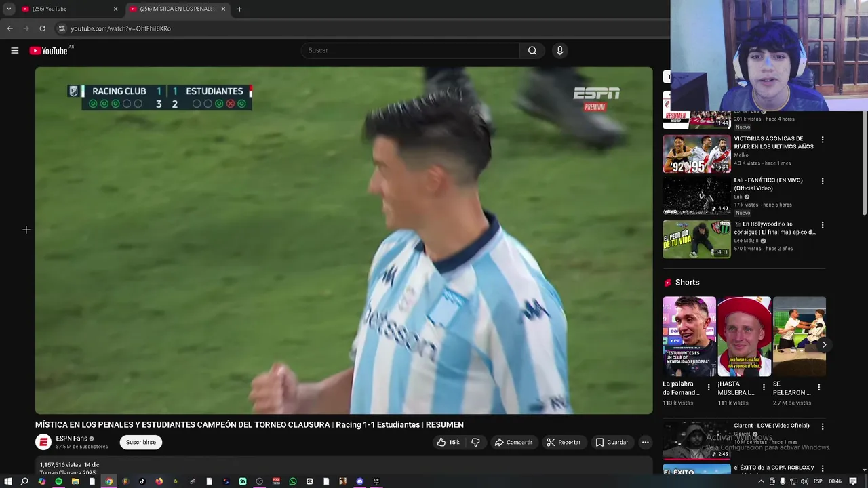Image resolution: width=868 pixels, height=488 pixels.
Task: Open TikTok from the taskbar
Action: 142,481
